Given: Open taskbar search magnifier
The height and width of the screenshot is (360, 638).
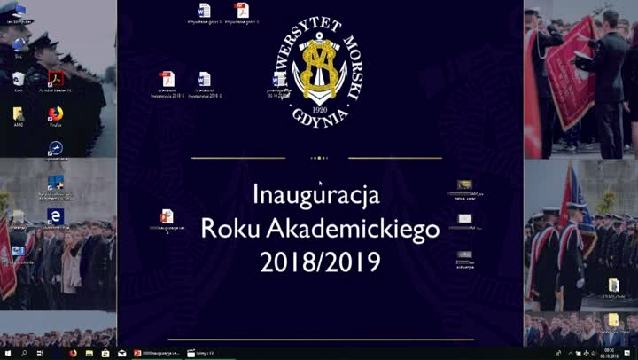Looking at the screenshot, I should point(24,353).
